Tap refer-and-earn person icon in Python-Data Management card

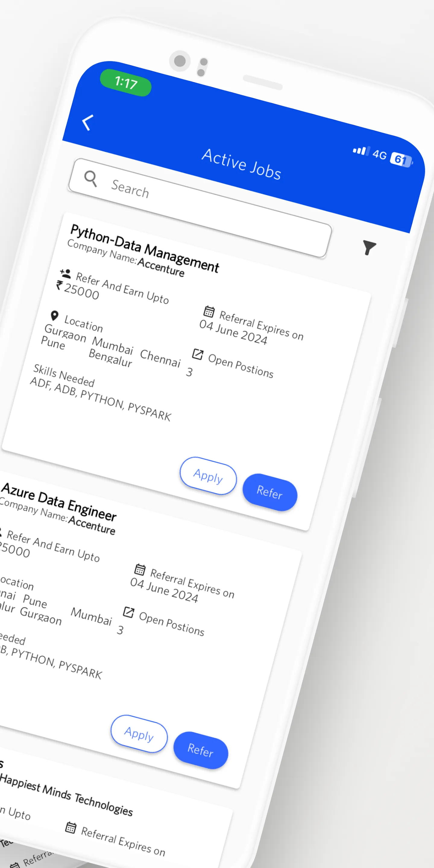click(x=65, y=274)
